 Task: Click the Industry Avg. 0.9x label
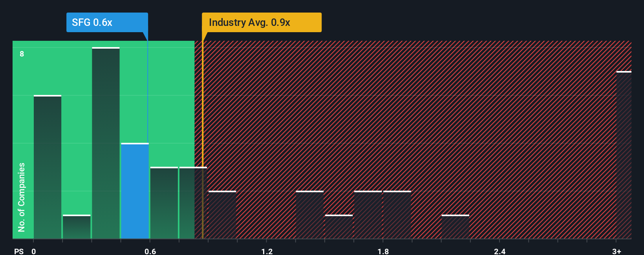point(262,22)
